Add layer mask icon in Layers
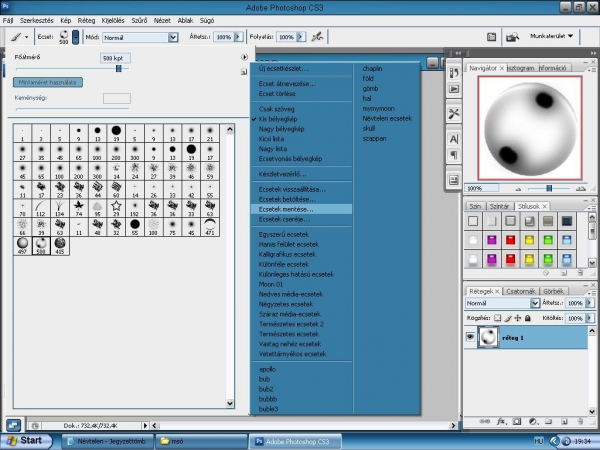This screenshot has width=600, height=450. tap(517, 421)
